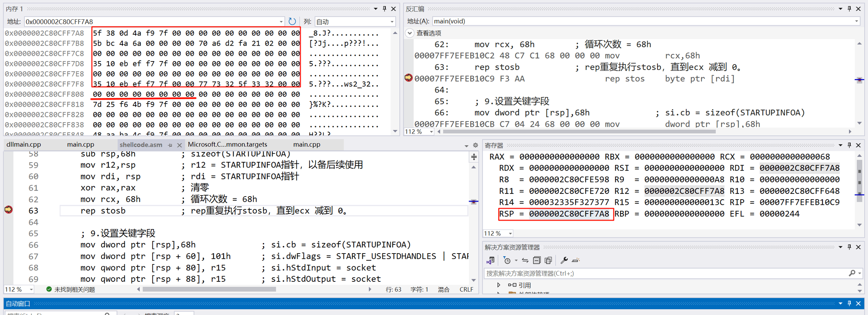This screenshot has width=868, height=315.
Task: Click Collapse All in Solution Explorer toolbar
Action: (x=536, y=260)
